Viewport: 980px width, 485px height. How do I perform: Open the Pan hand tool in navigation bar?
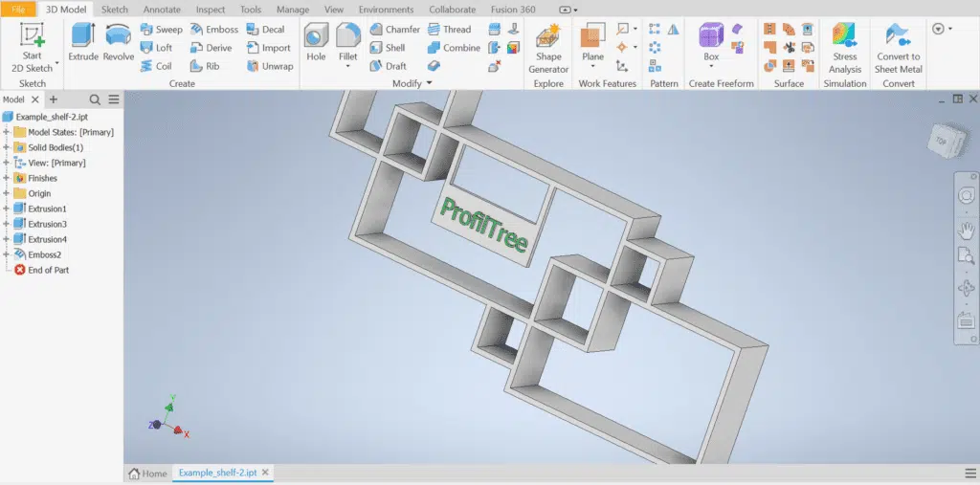click(967, 230)
